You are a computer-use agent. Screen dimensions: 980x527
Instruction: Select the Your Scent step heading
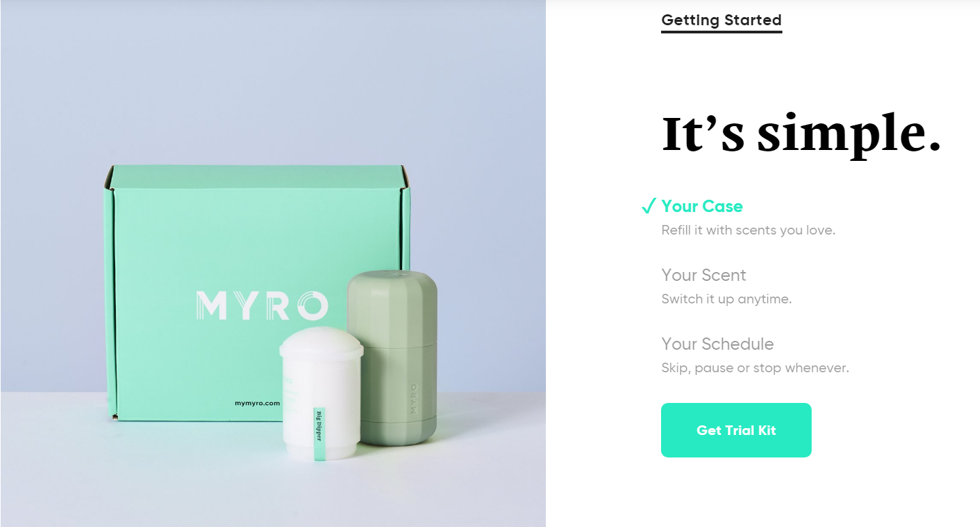[704, 275]
